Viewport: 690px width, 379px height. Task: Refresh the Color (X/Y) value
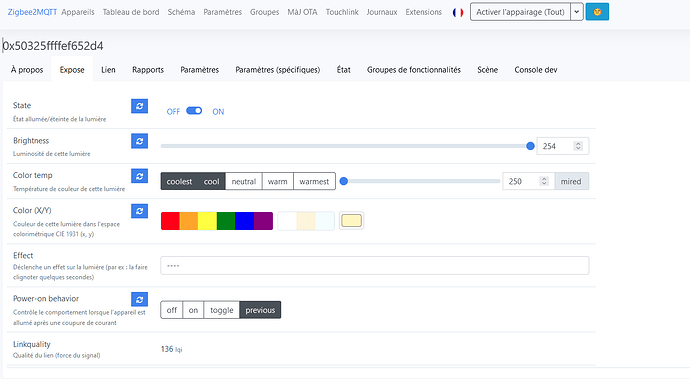139,211
